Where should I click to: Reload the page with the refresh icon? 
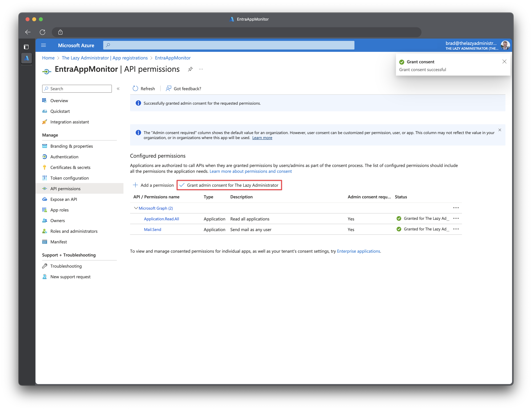pos(43,32)
